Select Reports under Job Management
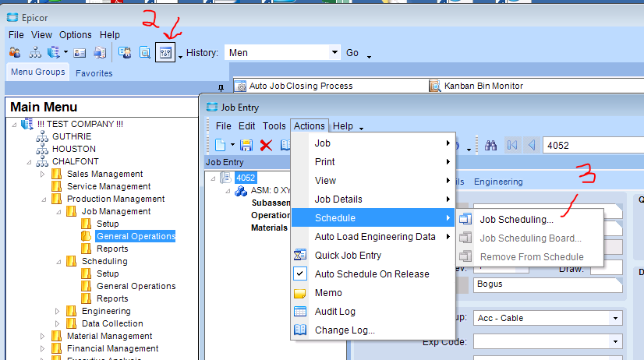 pyautogui.click(x=112, y=249)
